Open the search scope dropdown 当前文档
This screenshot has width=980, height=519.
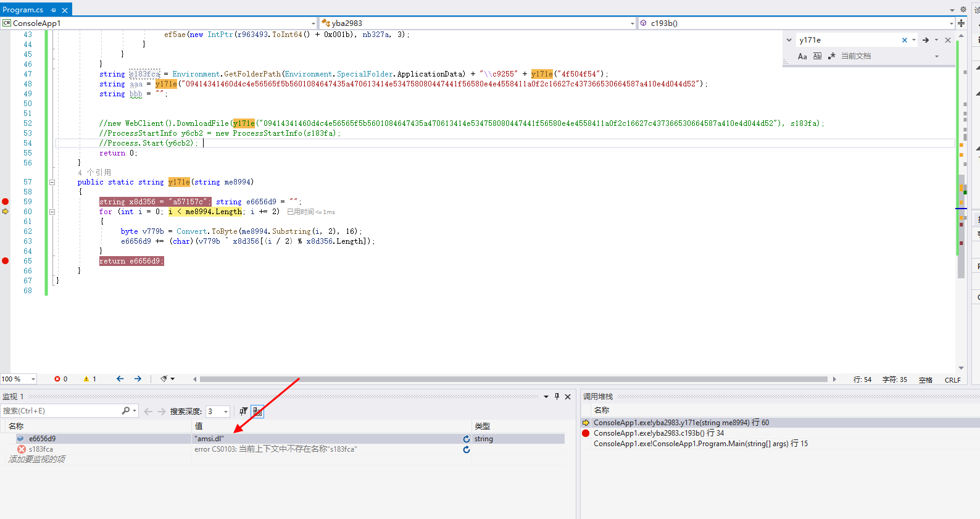click(890, 56)
